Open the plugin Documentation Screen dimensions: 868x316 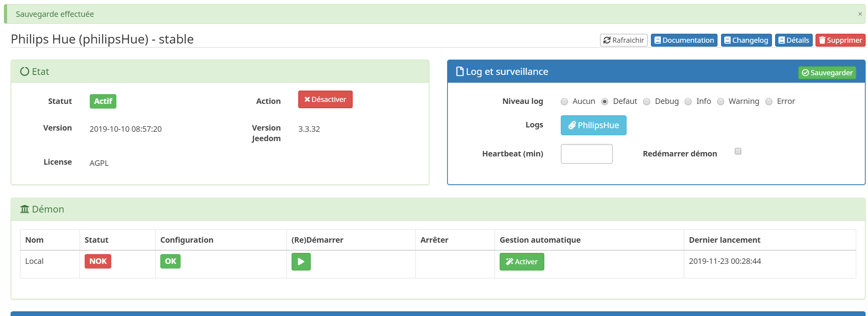click(684, 40)
